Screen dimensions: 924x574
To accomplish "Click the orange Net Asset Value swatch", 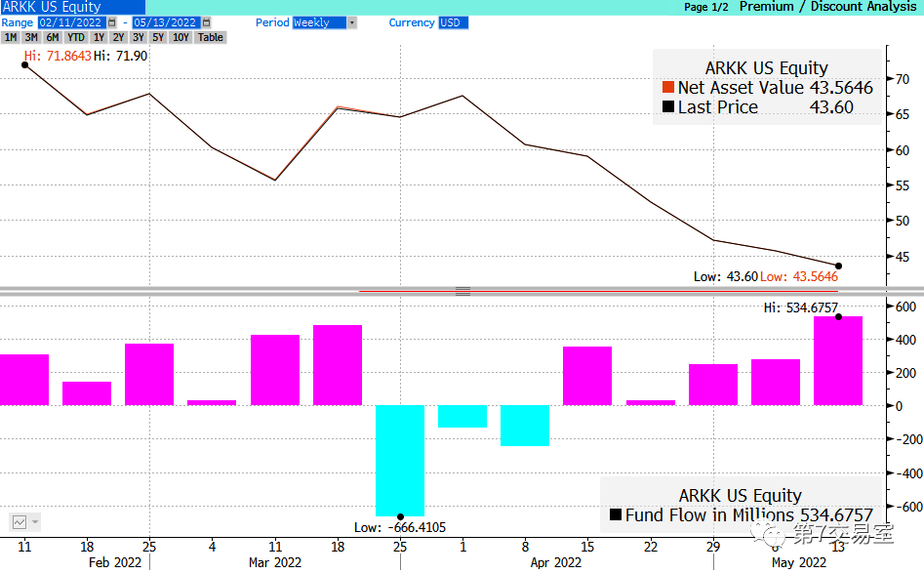I will pyautogui.click(x=667, y=87).
